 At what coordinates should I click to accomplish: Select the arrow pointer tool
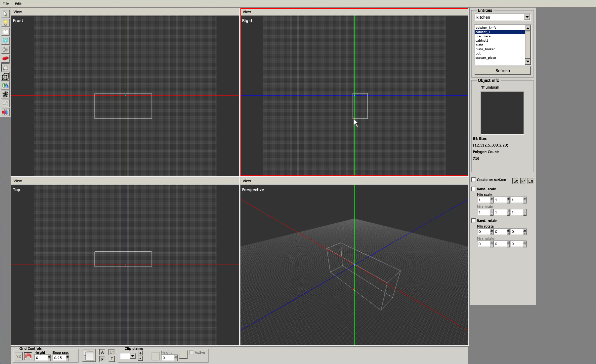click(x=5, y=14)
